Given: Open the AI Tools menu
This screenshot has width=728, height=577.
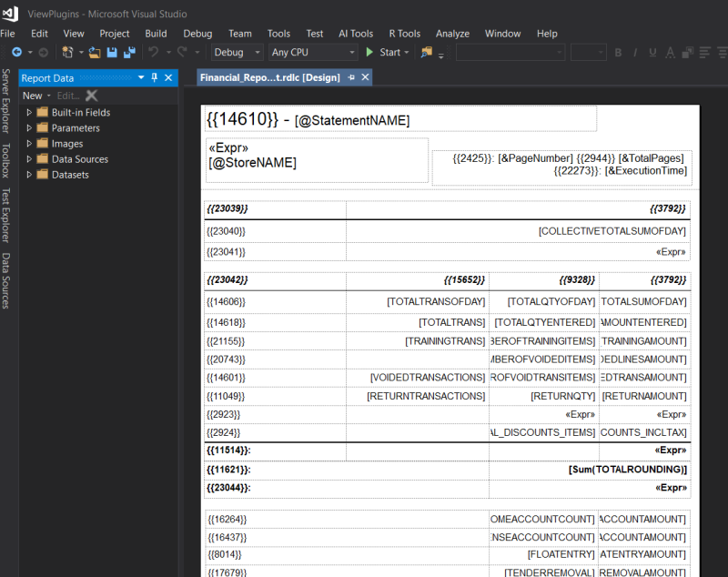Looking at the screenshot, I should pyautogui.click(x=356, y=34).
